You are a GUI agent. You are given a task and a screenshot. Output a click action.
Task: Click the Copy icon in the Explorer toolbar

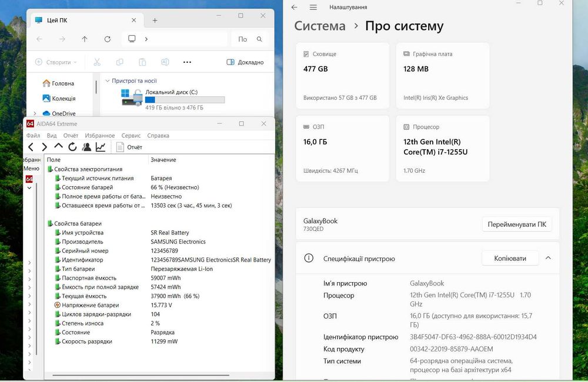click(x=119, y=62)
